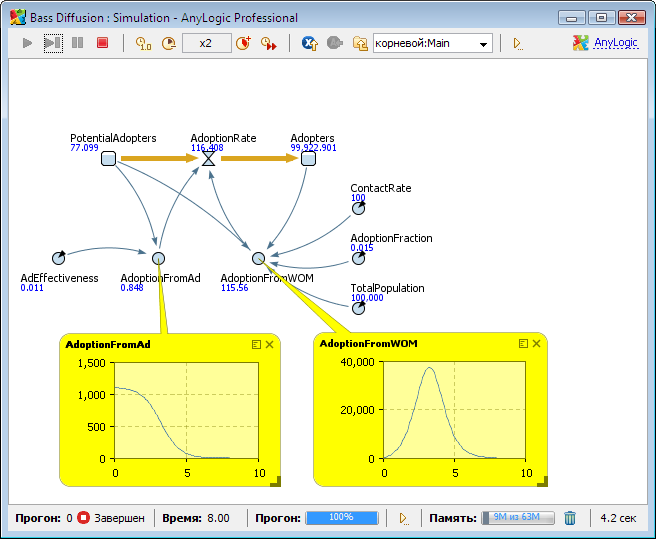The image size is (656, 539).
Task: Click the AdoptionFromWOM window title
Action: (369, 344)
